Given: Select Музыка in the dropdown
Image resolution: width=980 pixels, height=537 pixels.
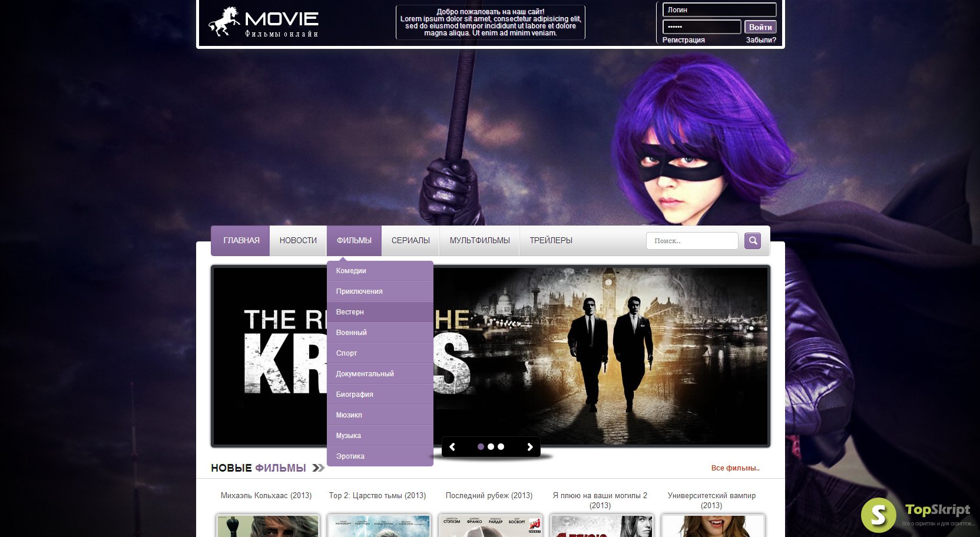Looking at the screenshot, I should coord(380,436).
